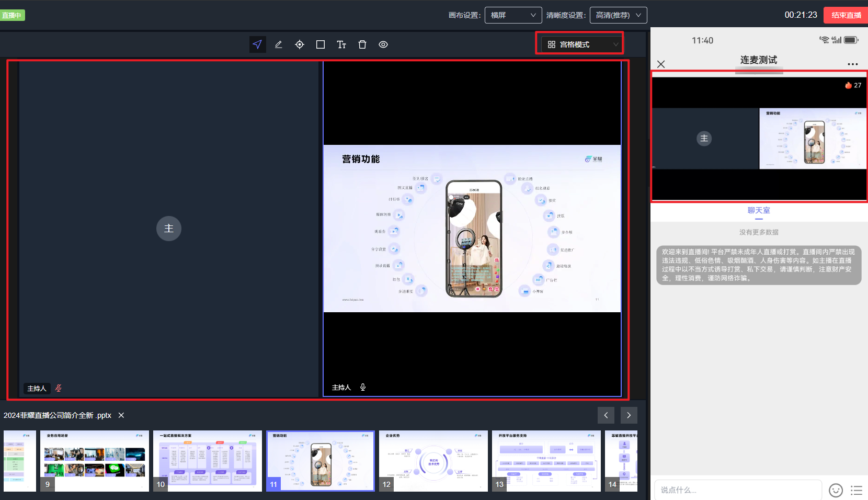Select the arrow pointer tool
Image resolution: width=868 pixels, height=500 pixels.
point(257,44)
